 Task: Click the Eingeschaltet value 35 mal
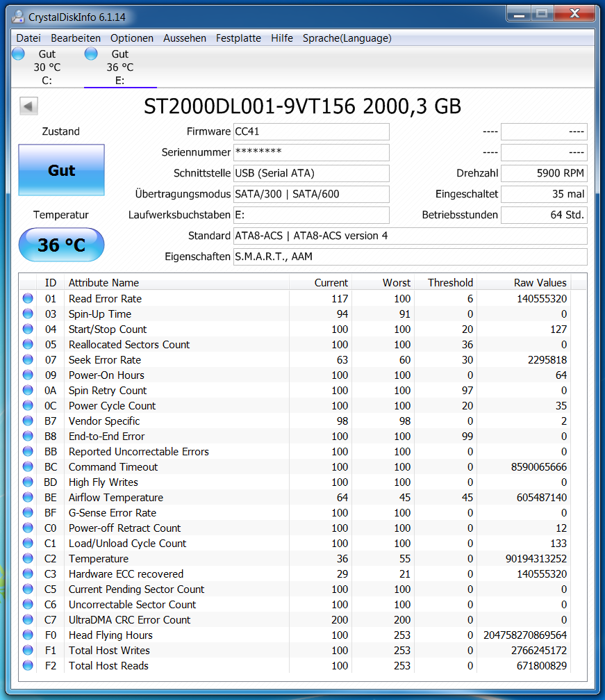click(544, 194)
